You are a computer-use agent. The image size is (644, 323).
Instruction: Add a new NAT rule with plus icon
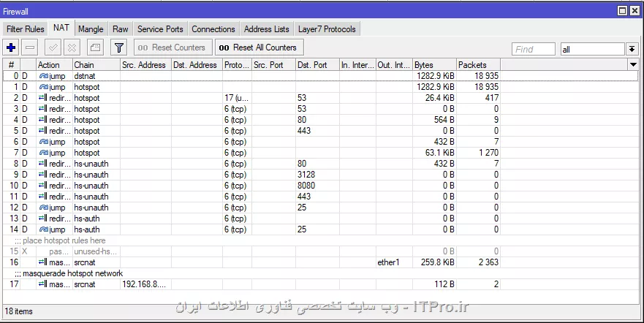pos(11,47)
